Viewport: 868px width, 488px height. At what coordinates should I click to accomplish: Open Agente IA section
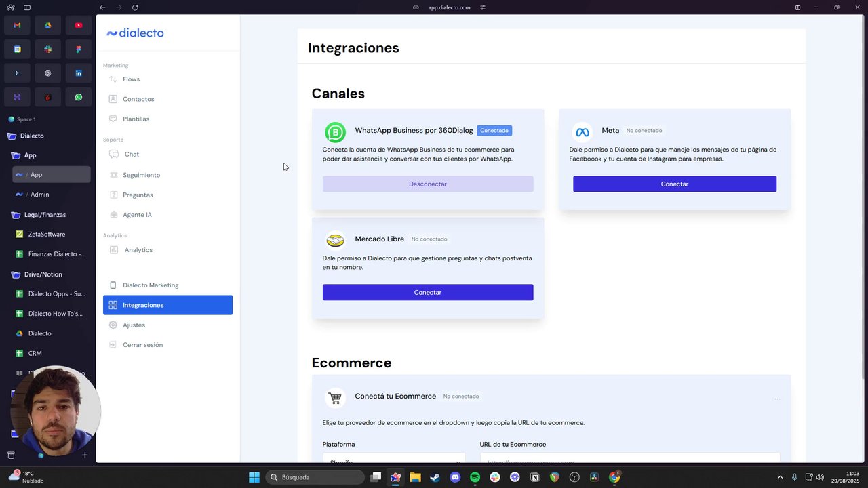[167, 215]
